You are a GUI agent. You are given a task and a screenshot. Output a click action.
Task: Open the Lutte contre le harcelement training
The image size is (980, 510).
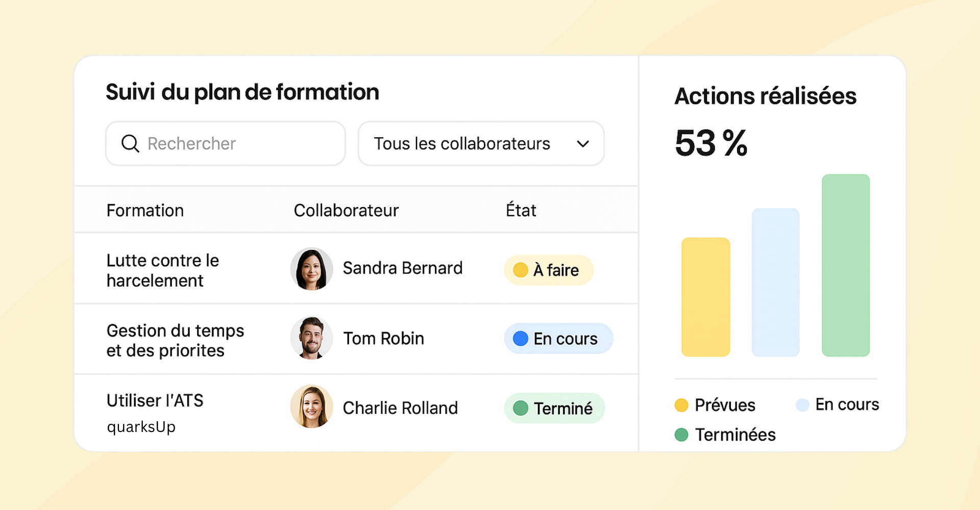(x=162, y=270)
